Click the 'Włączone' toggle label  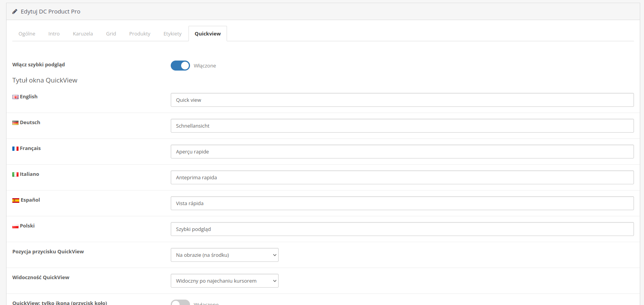pyautogui.click(x=205, y=66)
